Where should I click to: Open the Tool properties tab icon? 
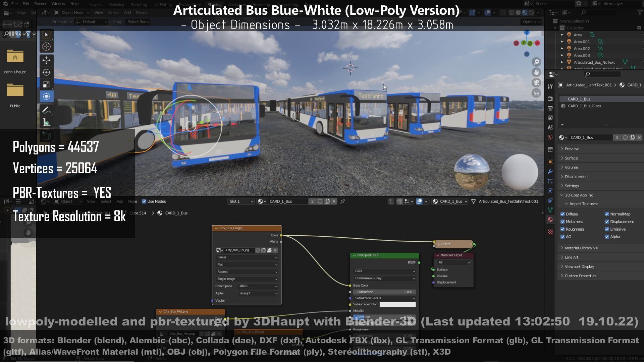pyautogui.click(x=550, y=86)
